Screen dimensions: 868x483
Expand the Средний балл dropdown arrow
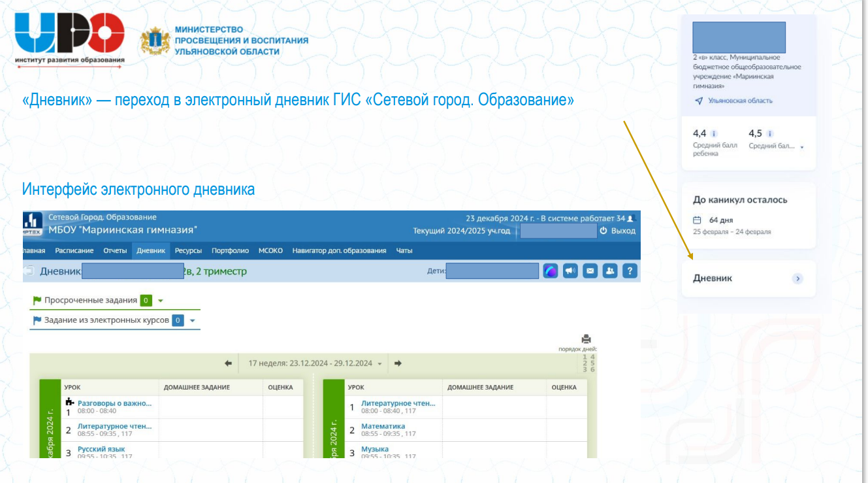pos(802,147)
